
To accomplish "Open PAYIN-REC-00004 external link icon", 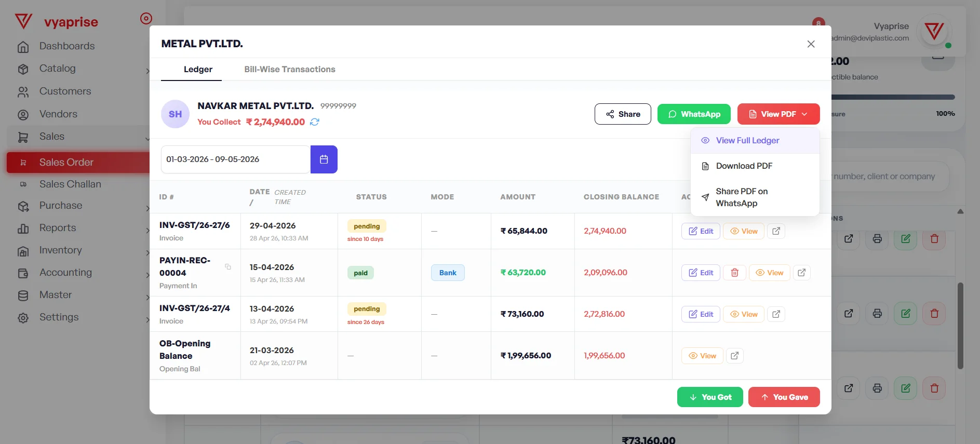I will tap(802, 273).
